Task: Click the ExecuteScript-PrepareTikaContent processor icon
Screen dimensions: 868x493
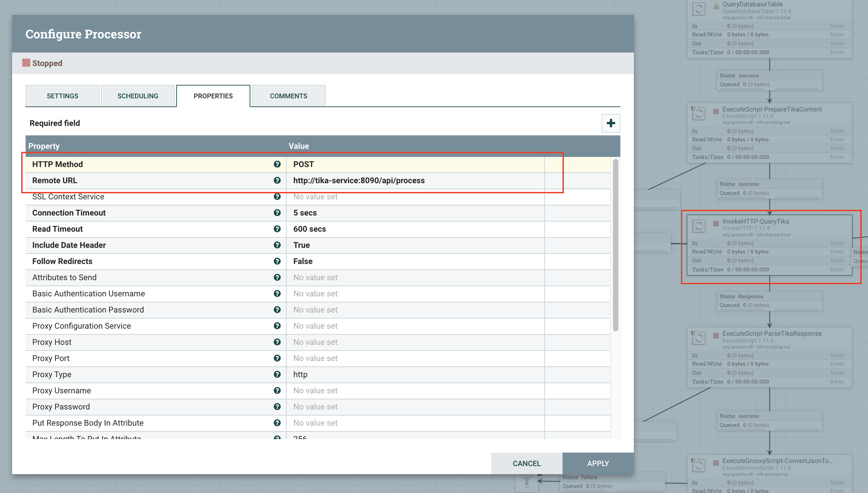Action: pyautogui.click(x=698, y=114)
